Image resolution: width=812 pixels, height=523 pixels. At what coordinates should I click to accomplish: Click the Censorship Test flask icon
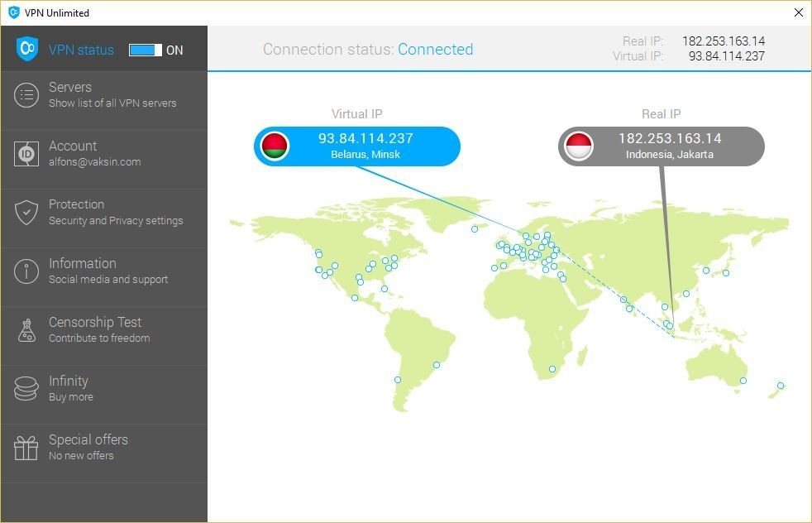click(26, 330)
